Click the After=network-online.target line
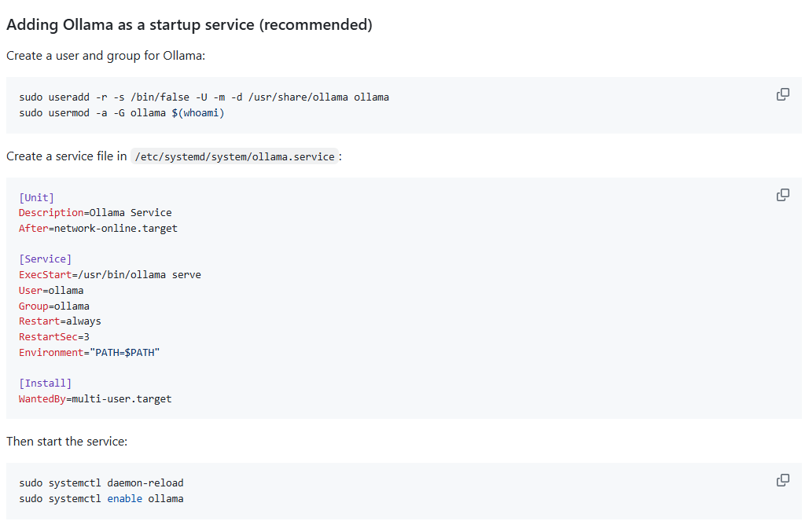Screen dimensions: 809x532 pyautogui.click(x=98, y=228)
